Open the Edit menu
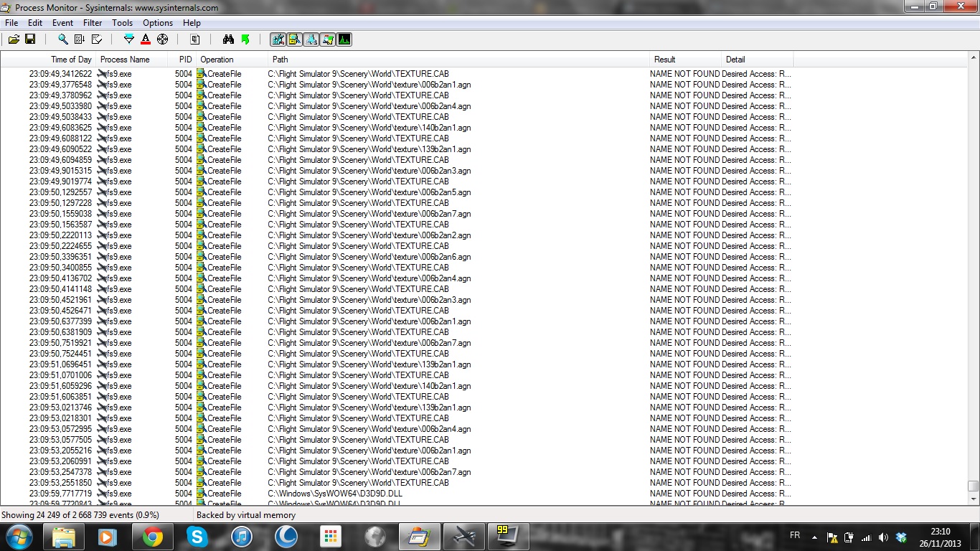Image resolution: width=980 pixels, height=551 pixels. (x=35, y=23)
